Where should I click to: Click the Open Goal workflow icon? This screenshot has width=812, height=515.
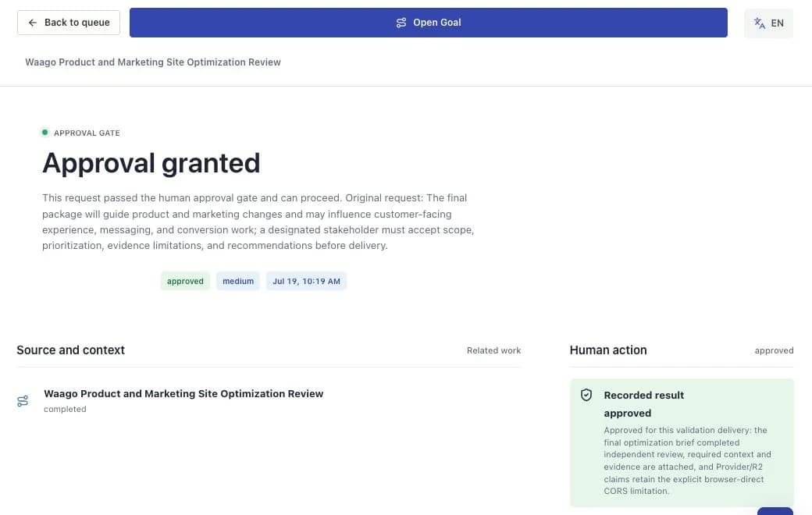point(401,23)
